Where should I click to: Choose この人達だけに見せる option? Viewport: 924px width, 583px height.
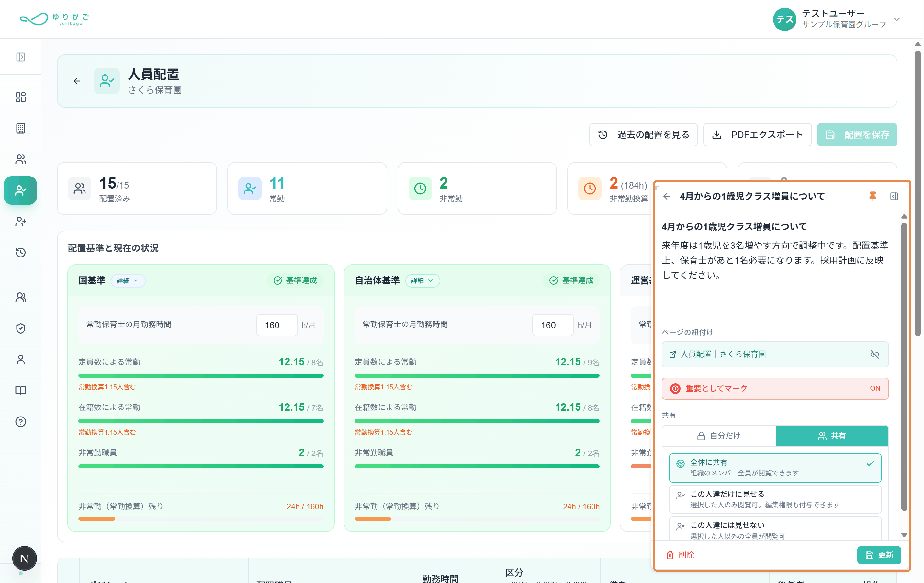point(775,499)
